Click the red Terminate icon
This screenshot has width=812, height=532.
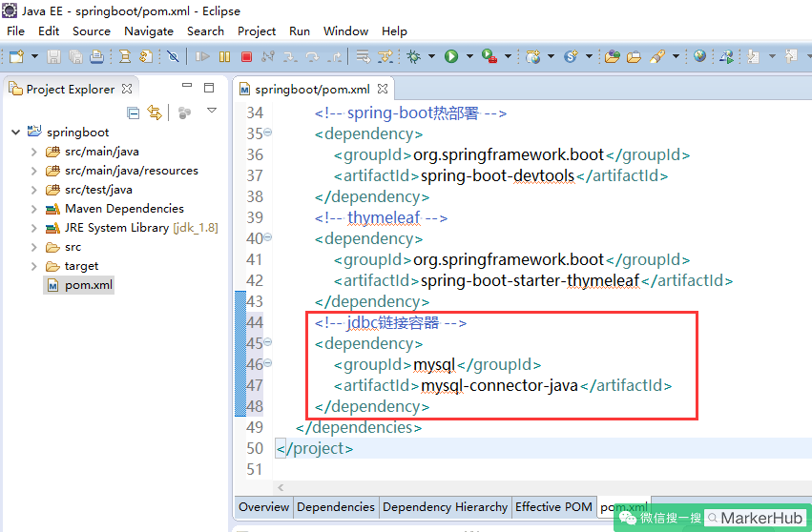(246, 56)
